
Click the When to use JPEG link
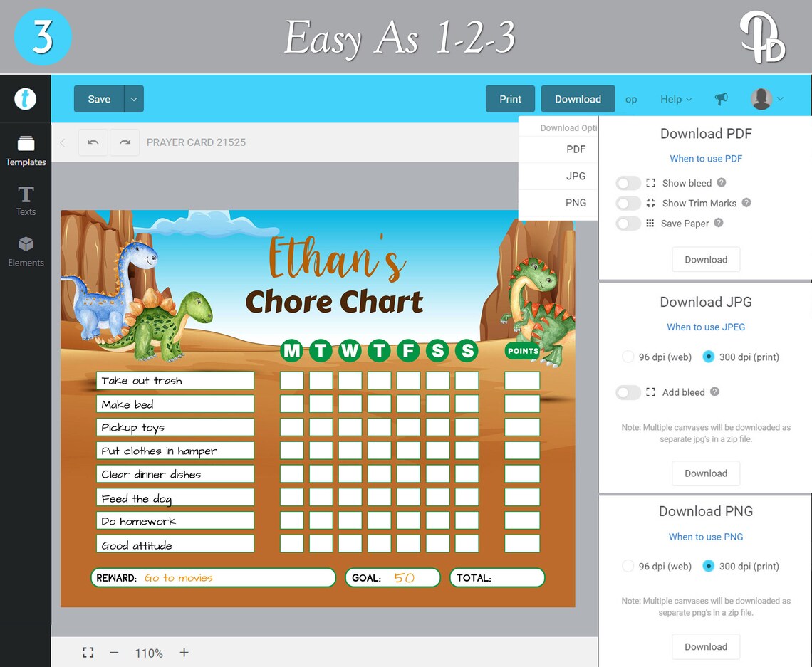pyautogui.click(x=706, y=327)
